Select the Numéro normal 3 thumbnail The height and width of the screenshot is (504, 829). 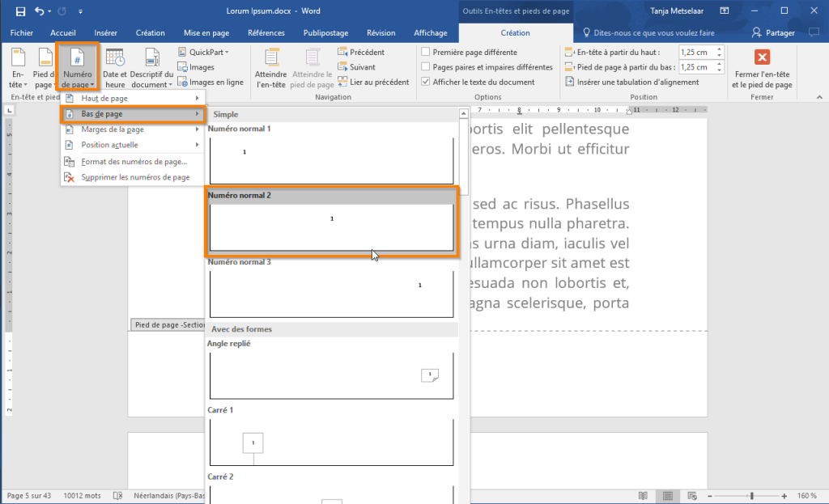(x=331, y=293)
